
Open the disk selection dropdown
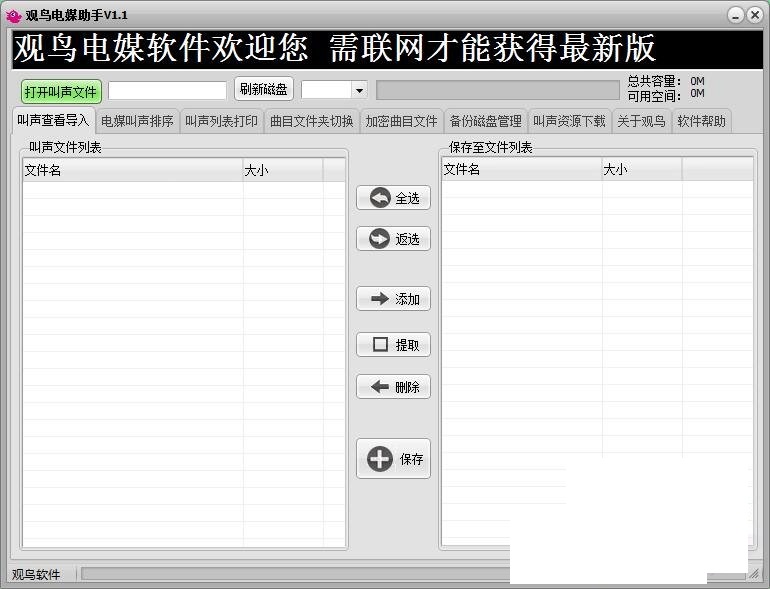pyautogui.click(x=359, y=90)
